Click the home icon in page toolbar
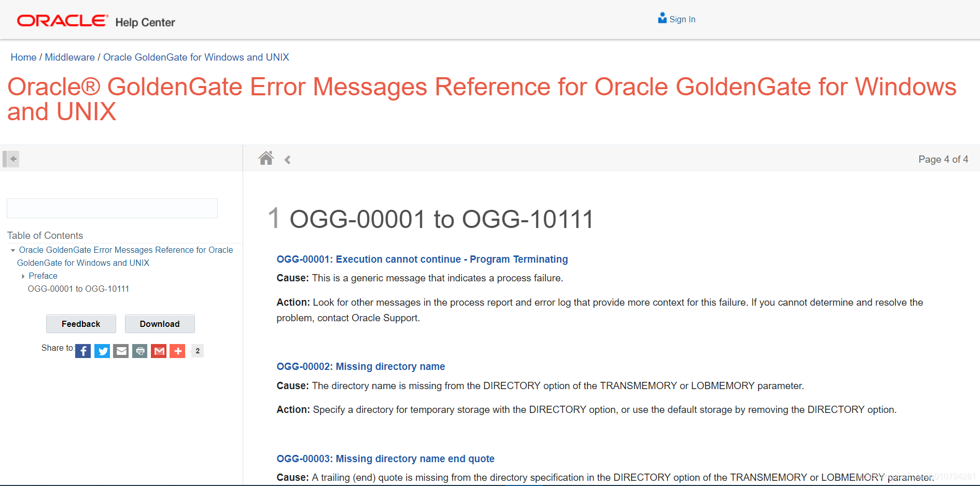The height and width of the screenshot is (486, 980). 266,158
